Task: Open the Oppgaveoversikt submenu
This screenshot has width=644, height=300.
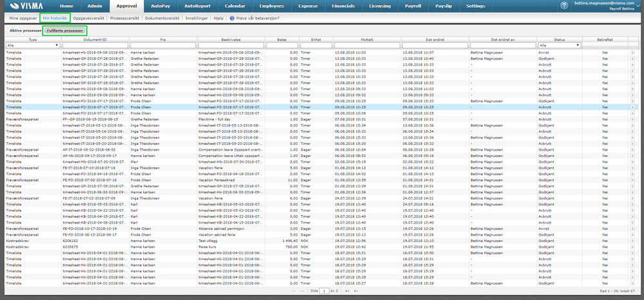Action: tap(89, 18)
